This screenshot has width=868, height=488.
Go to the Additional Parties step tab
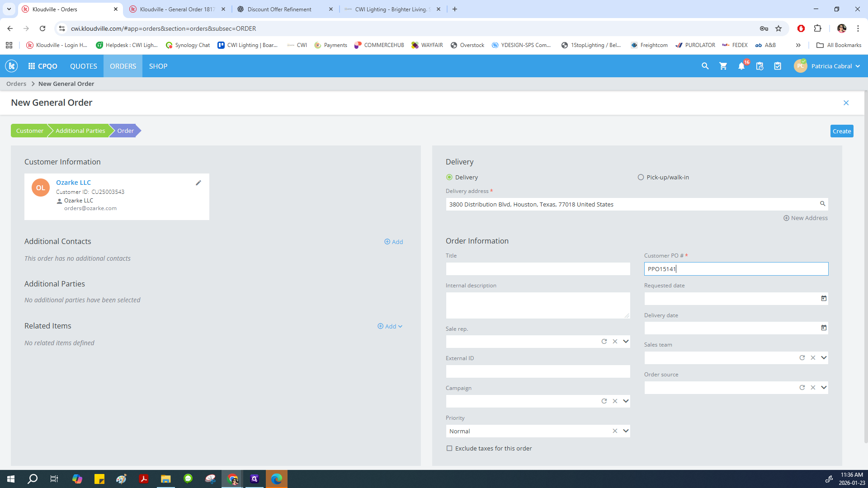coord(80,131)
